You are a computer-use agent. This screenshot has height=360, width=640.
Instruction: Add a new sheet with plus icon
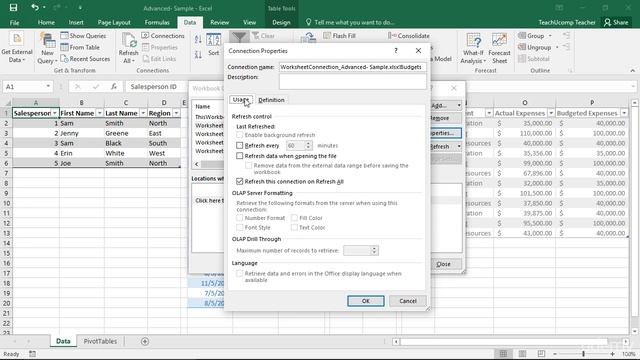145,341
